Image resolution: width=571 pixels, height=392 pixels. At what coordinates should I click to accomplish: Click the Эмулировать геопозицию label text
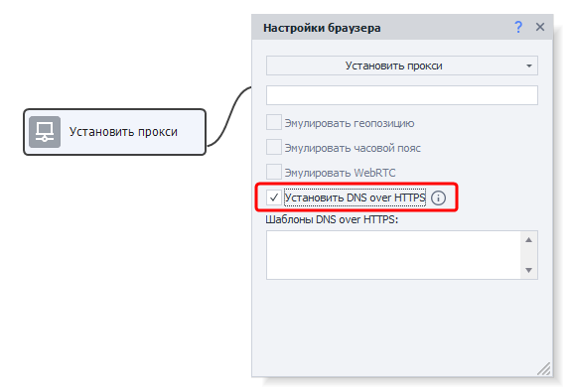coord(350,123)
